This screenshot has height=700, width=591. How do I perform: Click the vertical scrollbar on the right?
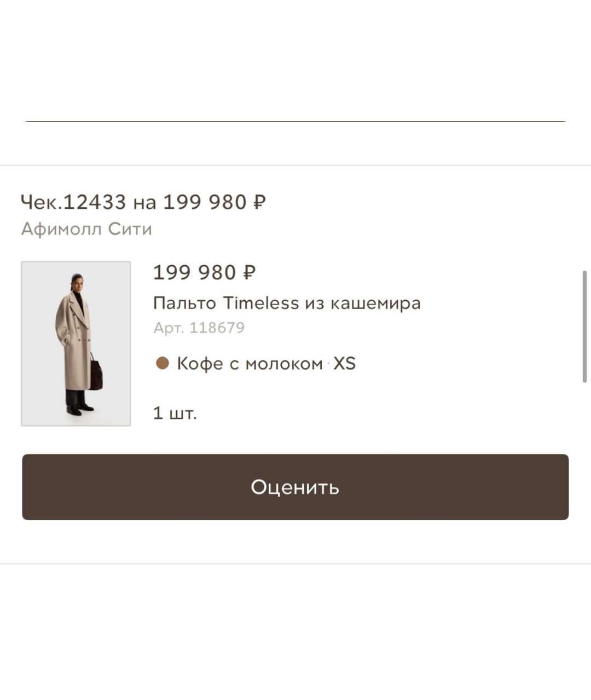click(x=584, y=326)
